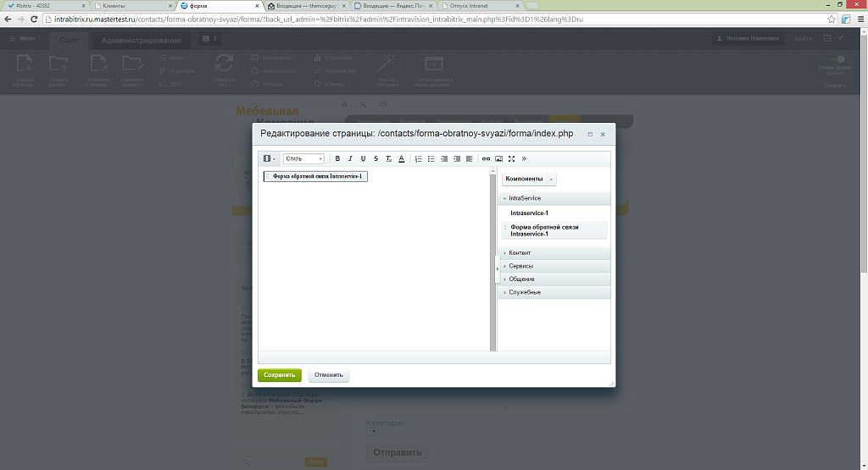
Task: Insert a hyperlink via link icon
Action: tap(486, 158)
